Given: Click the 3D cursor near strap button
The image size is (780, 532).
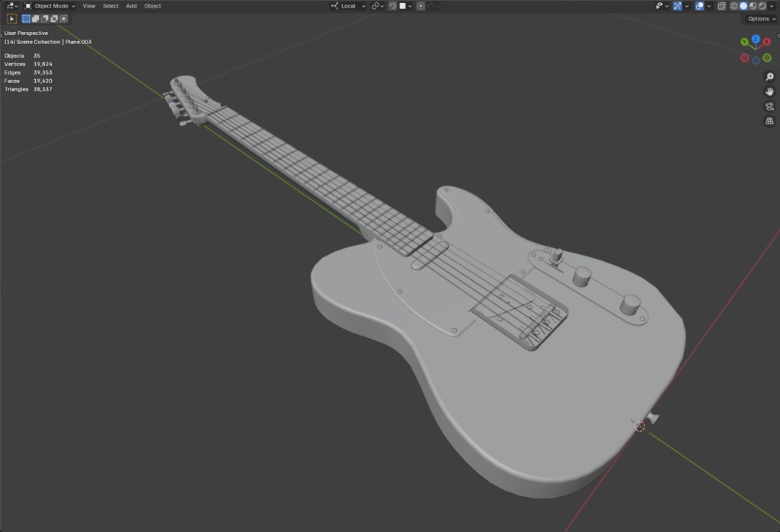Looking at the screenshot, I should 640,426.
